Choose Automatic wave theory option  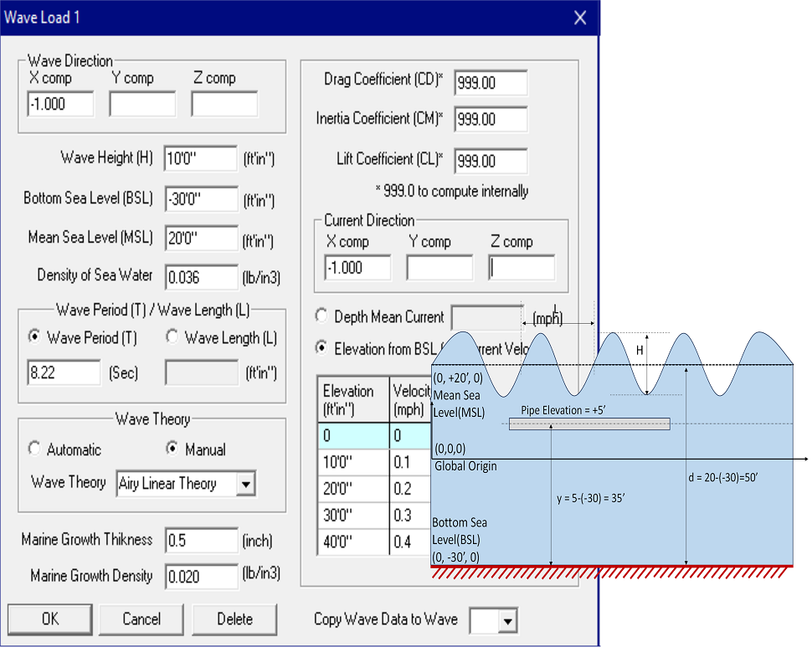(34, 449)
